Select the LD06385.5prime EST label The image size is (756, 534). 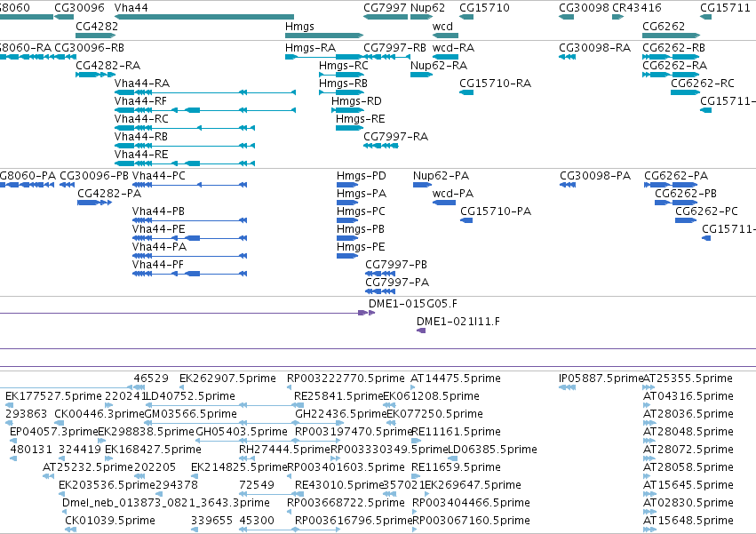[x=492, y=450]
